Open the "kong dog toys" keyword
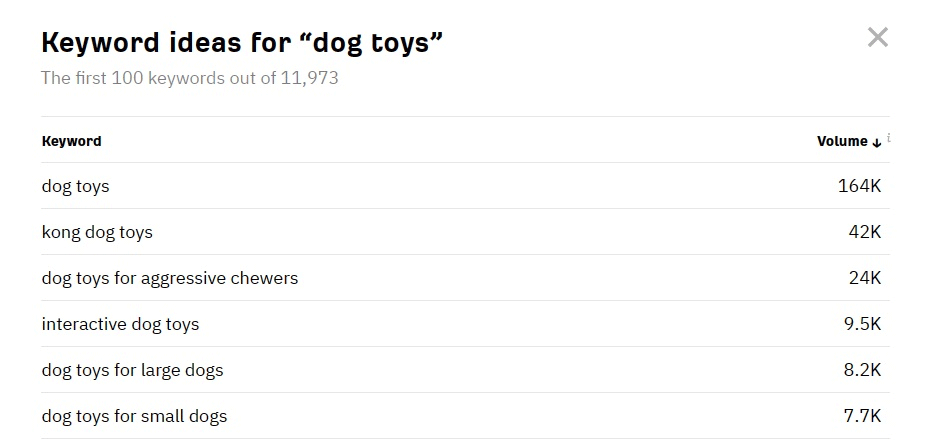Viewport: 935px width, 440px height. coord(97,232)
